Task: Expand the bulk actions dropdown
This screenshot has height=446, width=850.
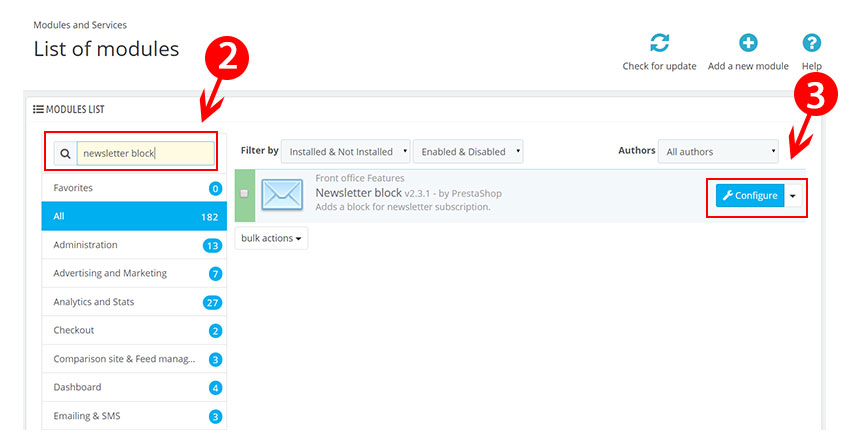Action: click(x=271, y=238)
